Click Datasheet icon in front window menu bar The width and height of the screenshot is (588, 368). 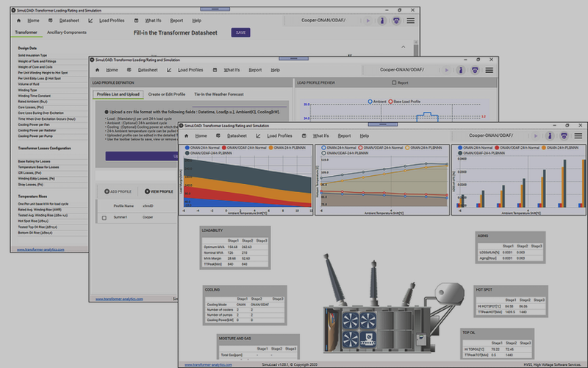218,136
